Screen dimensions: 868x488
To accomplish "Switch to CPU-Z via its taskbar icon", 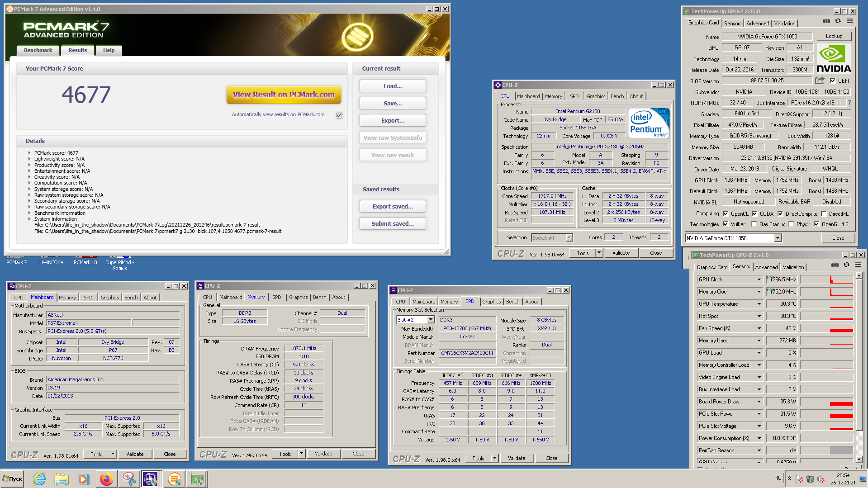I will pos(151,479).
